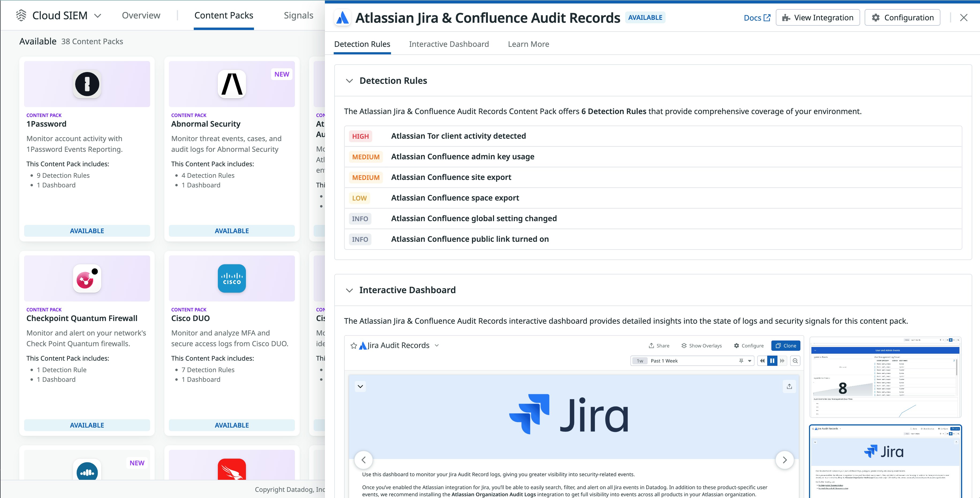This screenshot has width=980, height=498.
Task: Switch to the Interactive Dashboard tab
Action: (449, 44)
